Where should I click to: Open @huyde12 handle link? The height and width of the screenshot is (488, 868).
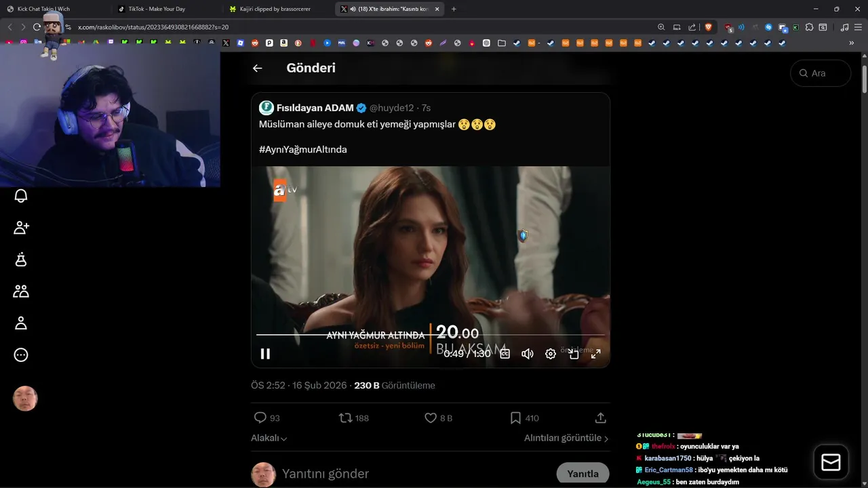pos(391,108)
